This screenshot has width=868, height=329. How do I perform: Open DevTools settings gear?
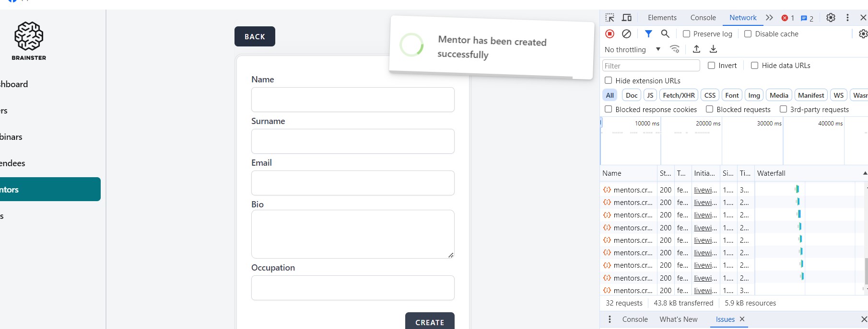pyautogui.click(x=831, y=18)
